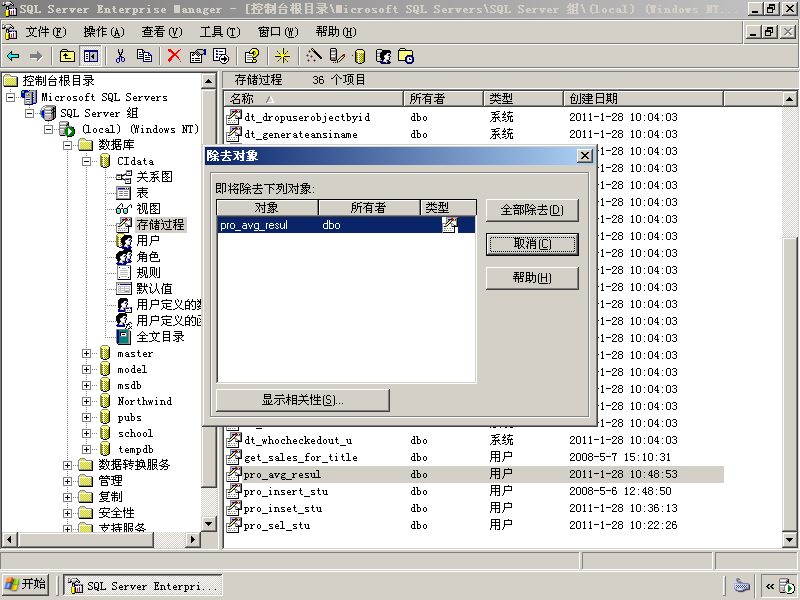Click the New Job toolbar icon
The image size is (800, 600).
(406, 56)
